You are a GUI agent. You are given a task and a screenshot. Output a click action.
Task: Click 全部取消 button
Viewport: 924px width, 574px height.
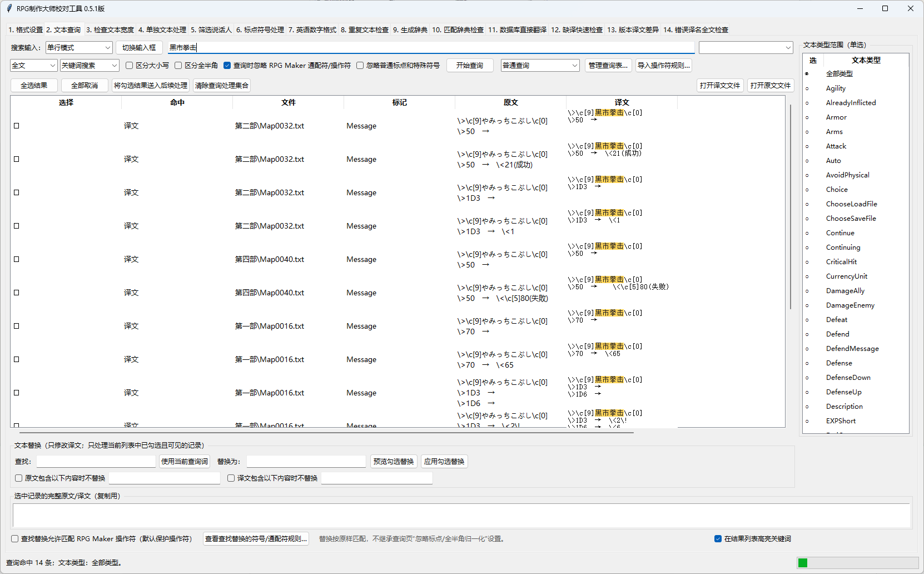click(x=85, y=85)
